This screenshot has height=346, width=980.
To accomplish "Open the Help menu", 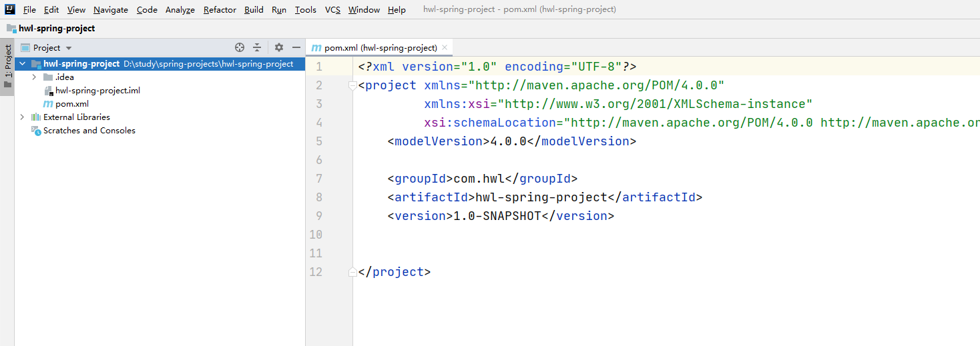I will click(x=397, y=10).
